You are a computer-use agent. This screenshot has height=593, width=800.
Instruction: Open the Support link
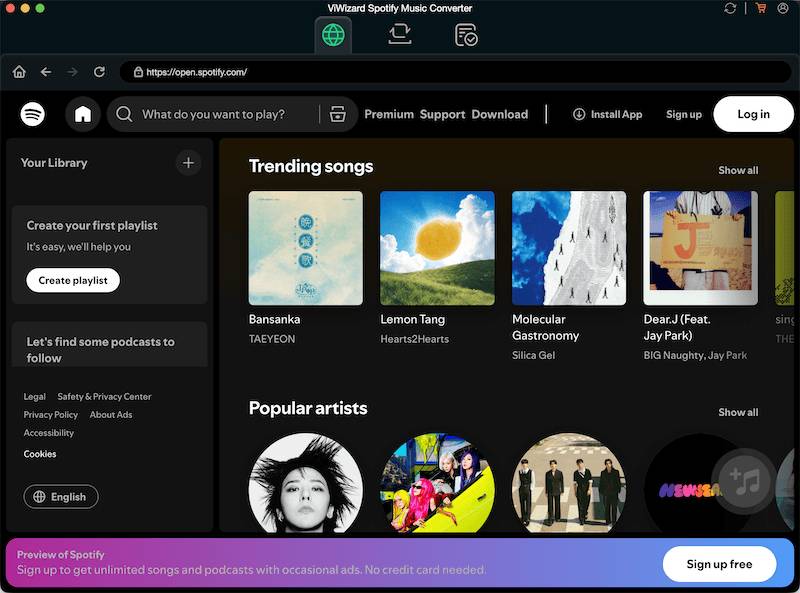[x=442, y=114]
